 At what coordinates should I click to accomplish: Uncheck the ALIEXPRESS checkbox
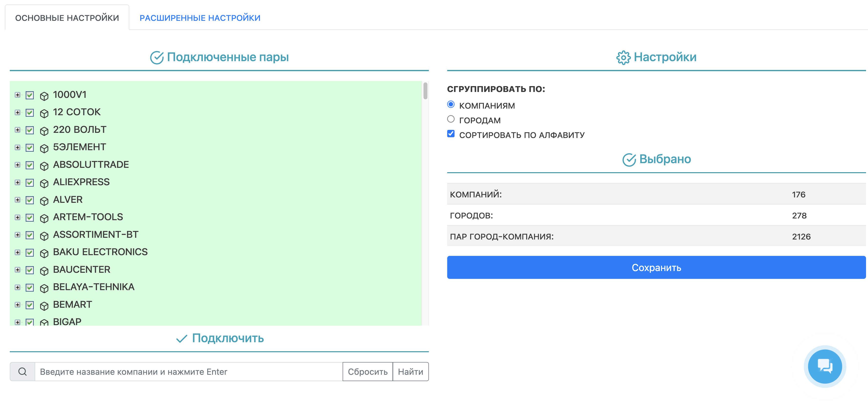[30, 183]
